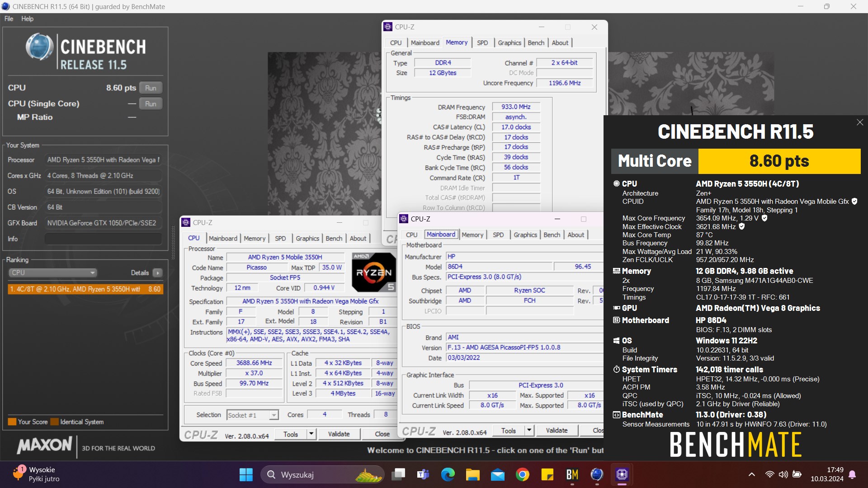Open the Cinebench File menu
The height and width of the screenshot is (488, 868).
click(9, 19)
